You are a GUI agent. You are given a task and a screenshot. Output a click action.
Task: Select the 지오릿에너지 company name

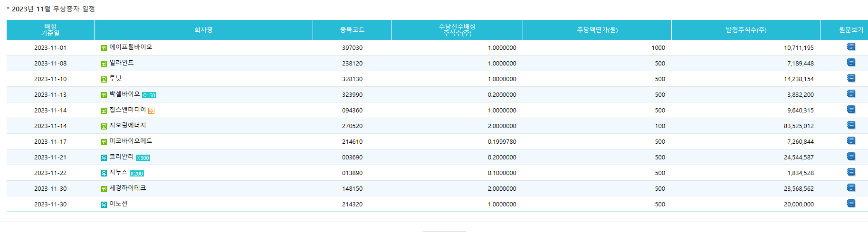[127, 125]
